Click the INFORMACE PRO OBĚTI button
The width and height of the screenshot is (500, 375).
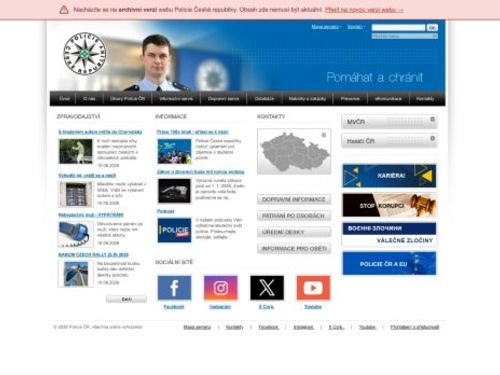pos(294,248)
